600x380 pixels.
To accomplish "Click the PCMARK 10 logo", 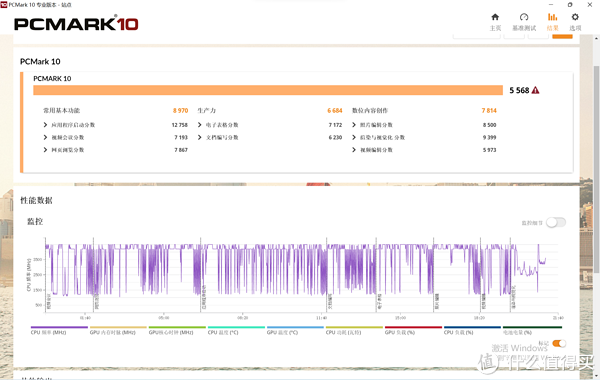I will 76,24.
